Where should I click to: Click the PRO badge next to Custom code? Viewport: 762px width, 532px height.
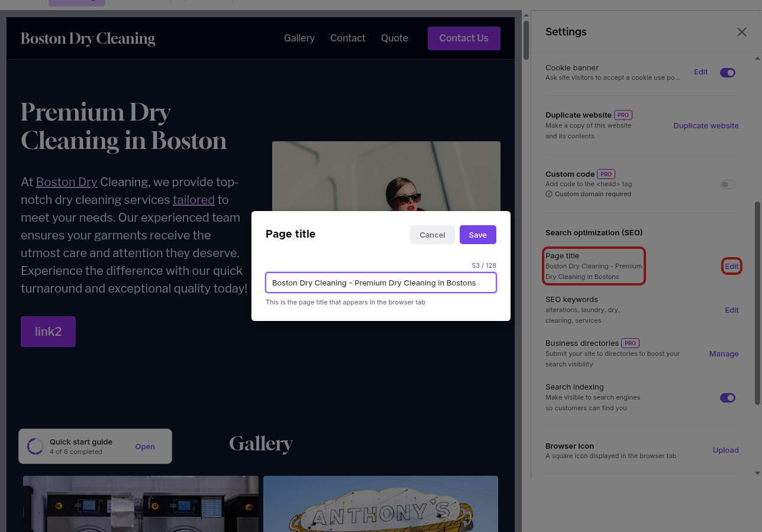tap(606, 174)
